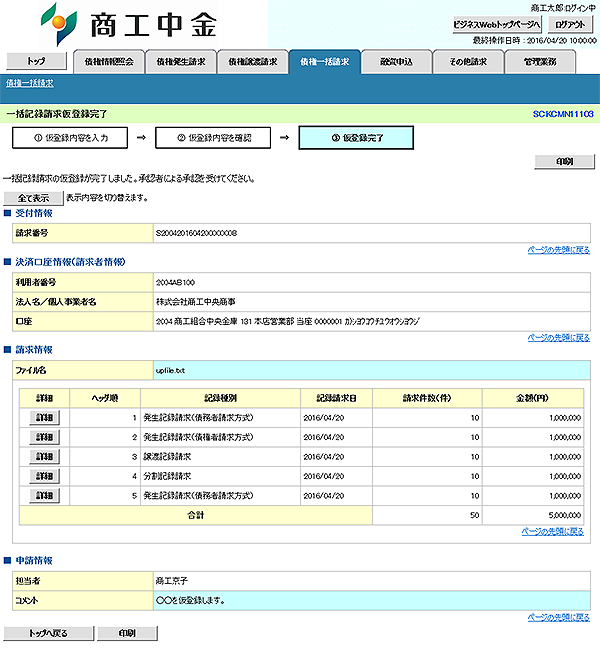
Task: Click the comment ○○を仮登録します。
Action: [x=190, y=601]
